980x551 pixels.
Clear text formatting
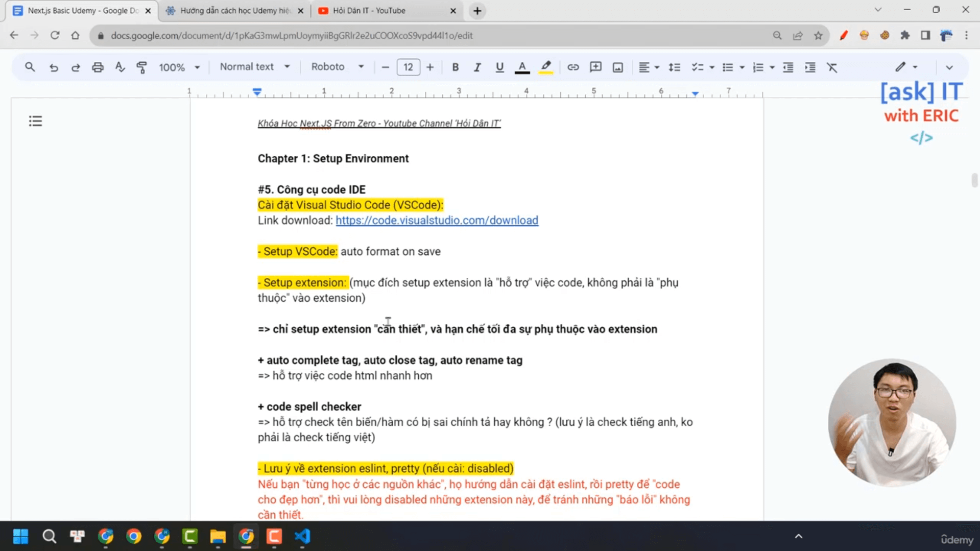point(832,67)
